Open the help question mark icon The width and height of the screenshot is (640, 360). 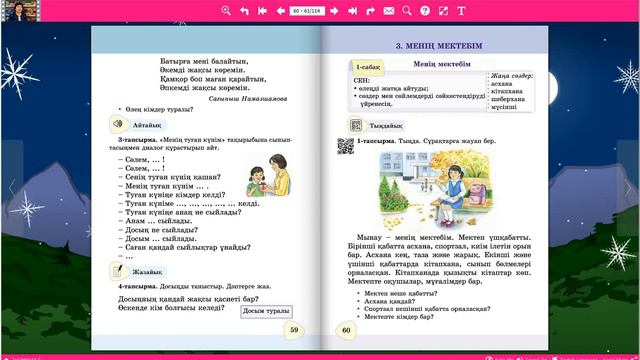(x=425, y=11)
